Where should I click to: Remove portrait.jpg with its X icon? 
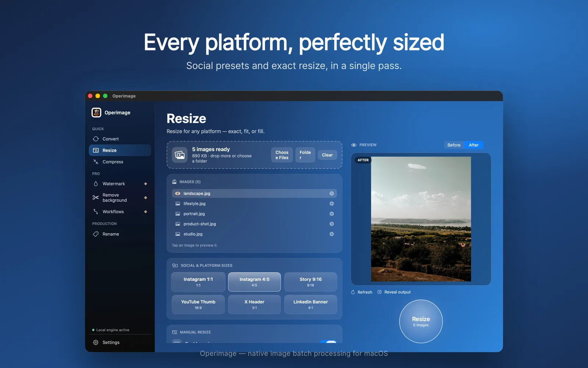(332, 214)
